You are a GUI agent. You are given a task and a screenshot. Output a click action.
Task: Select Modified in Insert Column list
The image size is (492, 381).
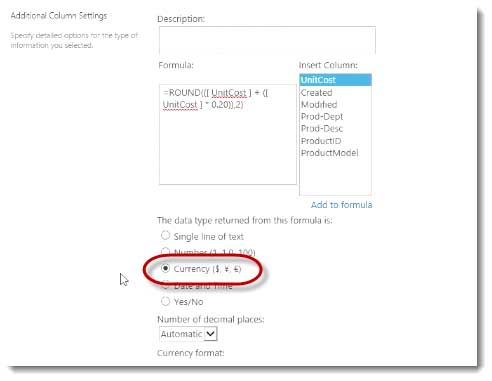click(335, 105)
